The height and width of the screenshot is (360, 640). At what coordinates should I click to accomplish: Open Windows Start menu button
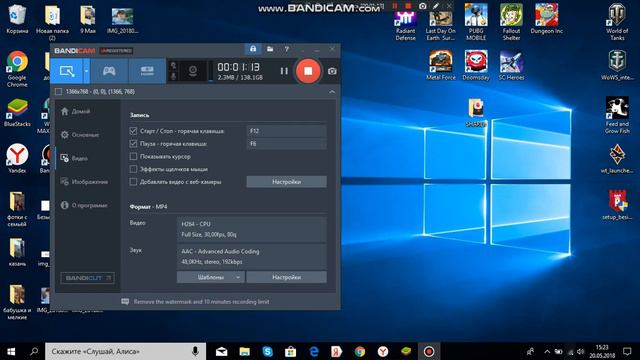pyautogui.click(x=11, y=351)
